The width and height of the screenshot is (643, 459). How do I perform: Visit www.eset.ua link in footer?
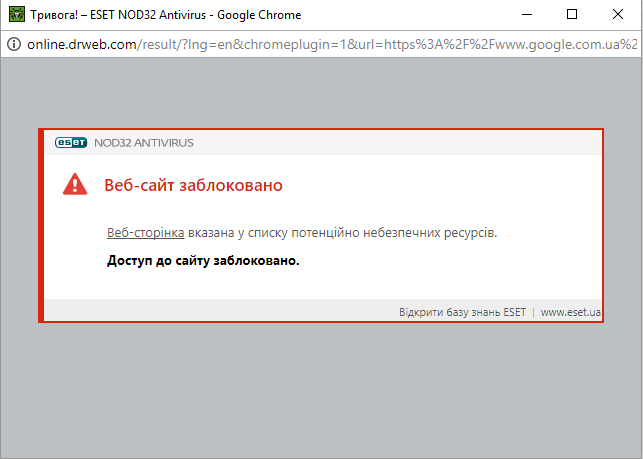coord(570,312)
